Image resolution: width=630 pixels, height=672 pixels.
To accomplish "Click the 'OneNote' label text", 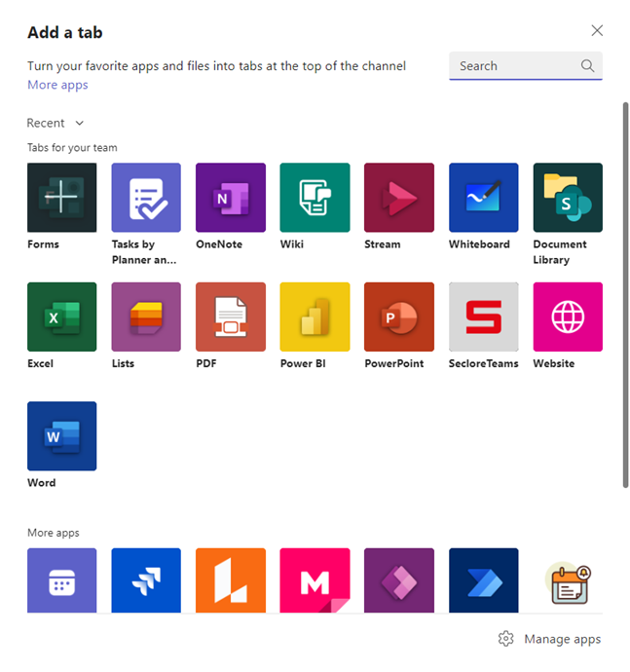I will [219, 244].
